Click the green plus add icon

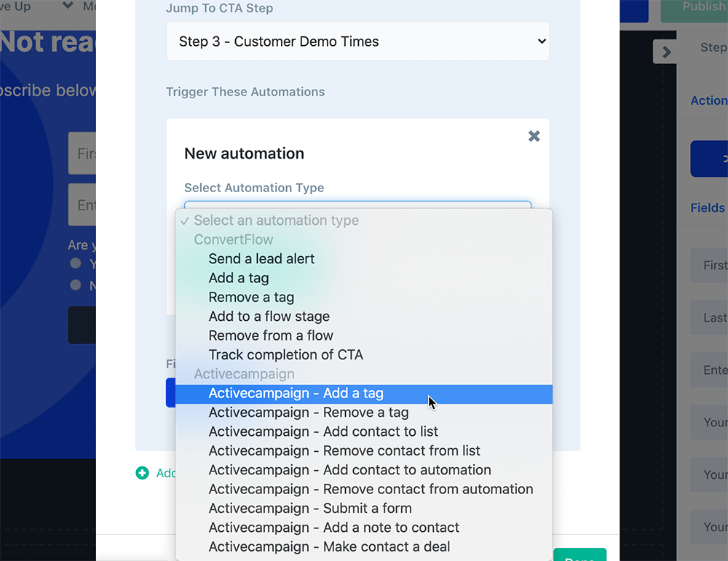point(142,473)
